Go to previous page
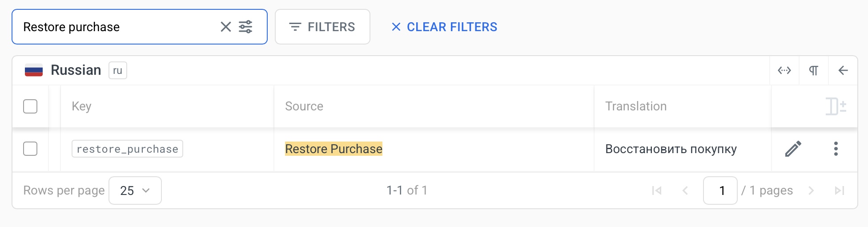This screenshot has height=227, width=868. click(x=685, y=191)
